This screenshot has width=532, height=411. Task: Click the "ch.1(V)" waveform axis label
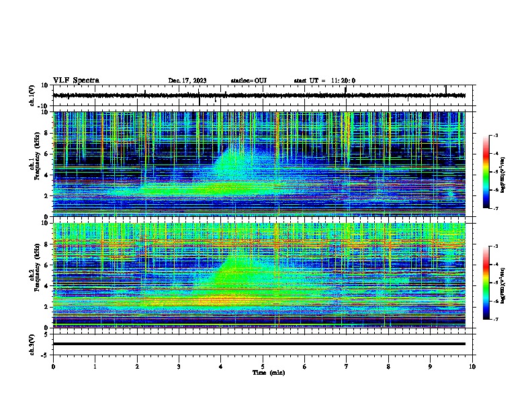coord(32,95)
